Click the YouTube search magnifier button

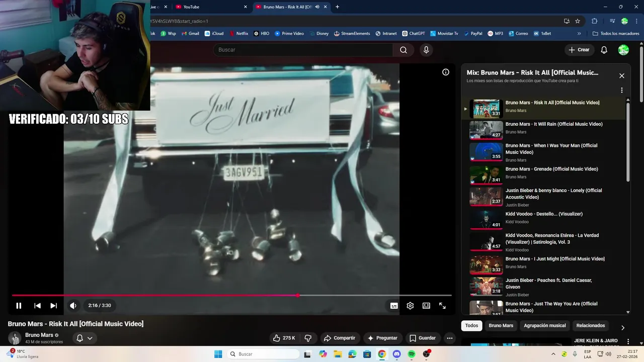(404, 50)
